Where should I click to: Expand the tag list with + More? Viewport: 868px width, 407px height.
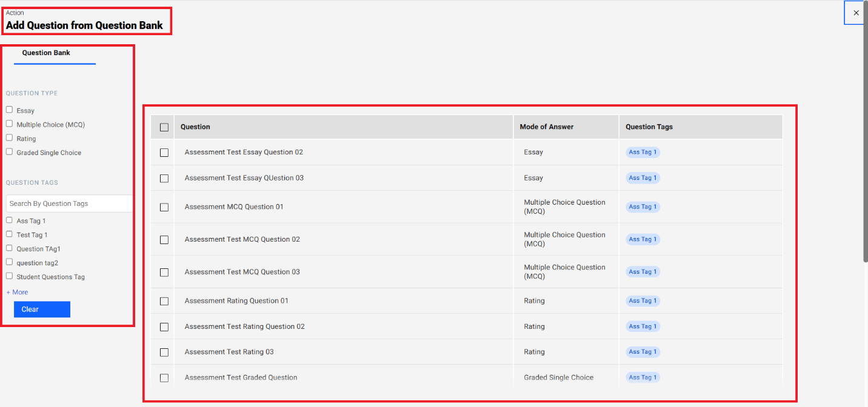[17, 292]
